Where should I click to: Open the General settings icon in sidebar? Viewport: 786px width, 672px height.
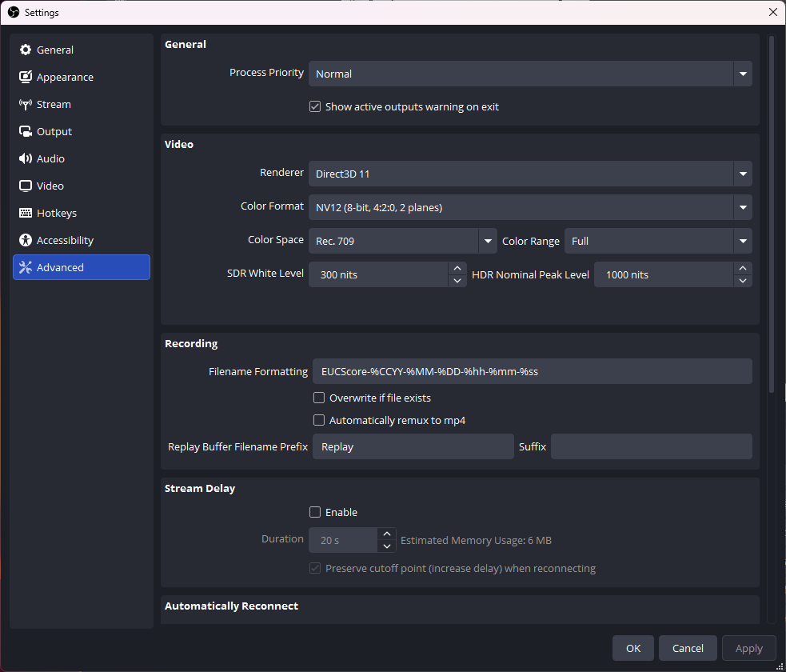point(25,50)
